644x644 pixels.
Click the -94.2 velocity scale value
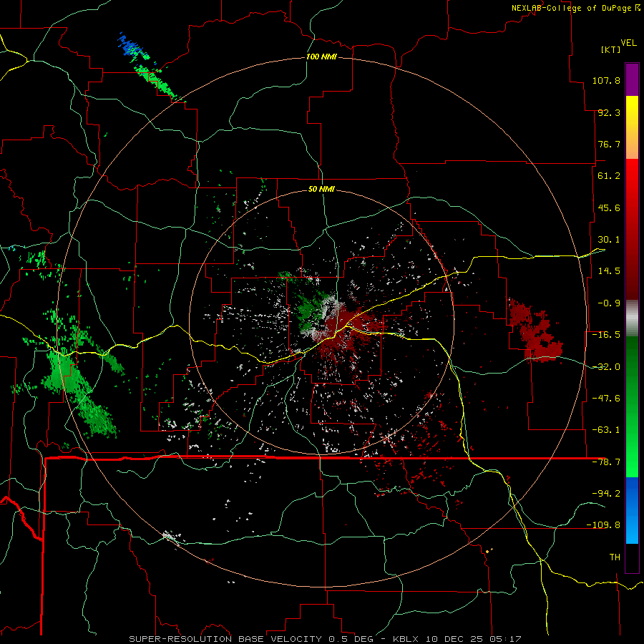click(606, 494)
